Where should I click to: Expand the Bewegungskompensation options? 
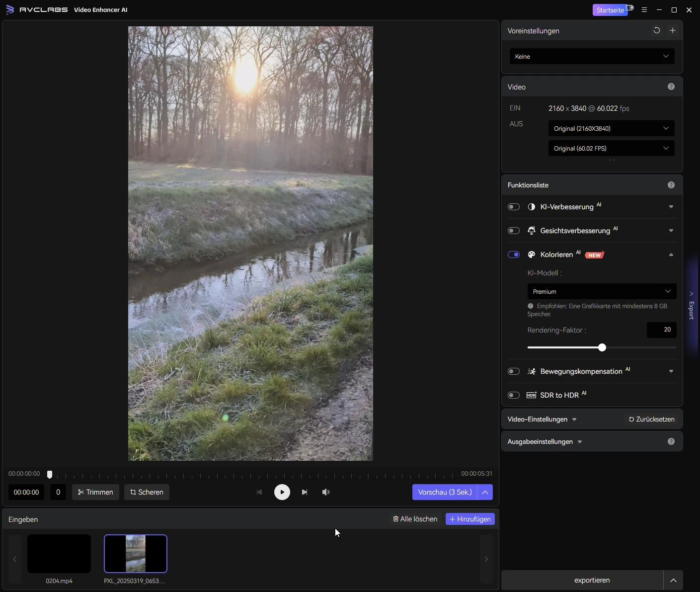pyautogui.click(x=671, y=371)
